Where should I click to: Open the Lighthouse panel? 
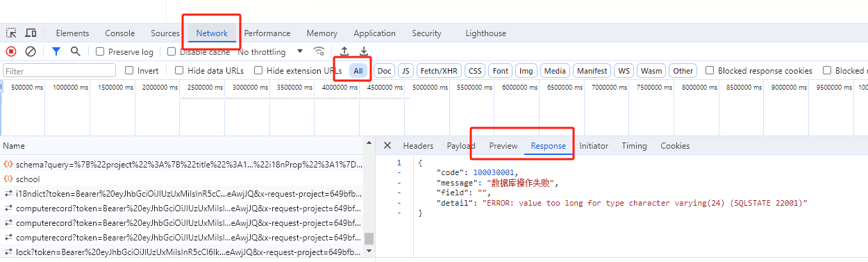(x=486, y=33)
